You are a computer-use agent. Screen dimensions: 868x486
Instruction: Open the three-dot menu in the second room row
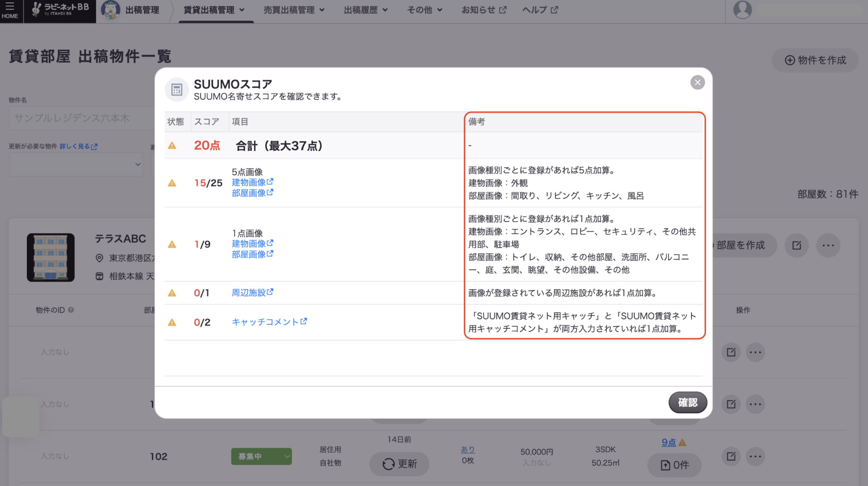click(755, 404)
